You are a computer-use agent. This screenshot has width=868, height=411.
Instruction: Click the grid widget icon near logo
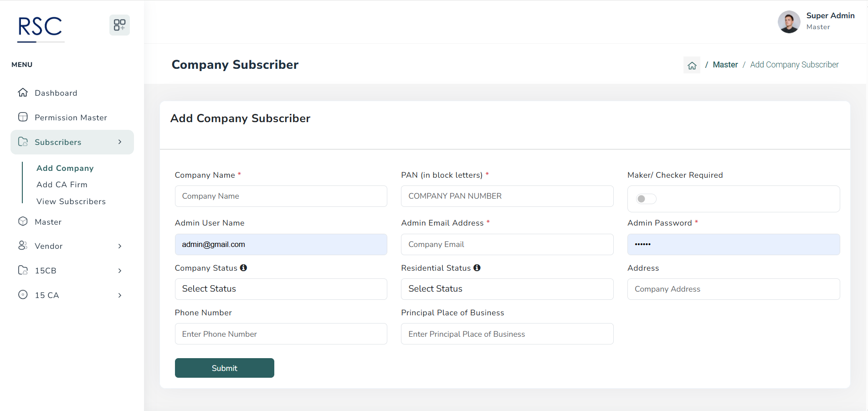[119, 25]
